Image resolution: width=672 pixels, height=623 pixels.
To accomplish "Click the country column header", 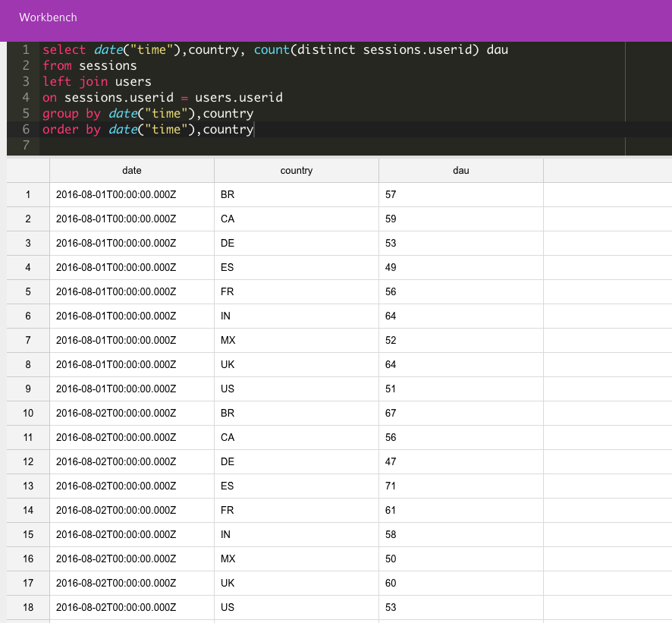I will coord(296,171).
